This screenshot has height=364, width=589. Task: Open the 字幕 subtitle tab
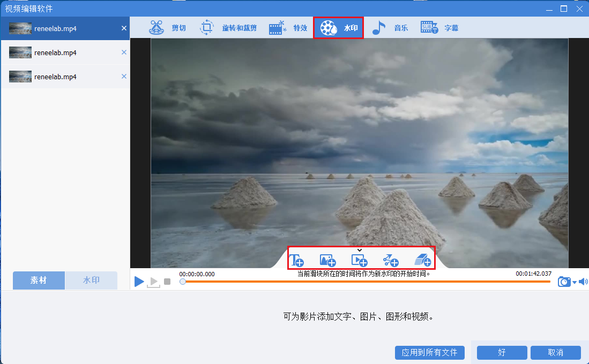point(439,28)
